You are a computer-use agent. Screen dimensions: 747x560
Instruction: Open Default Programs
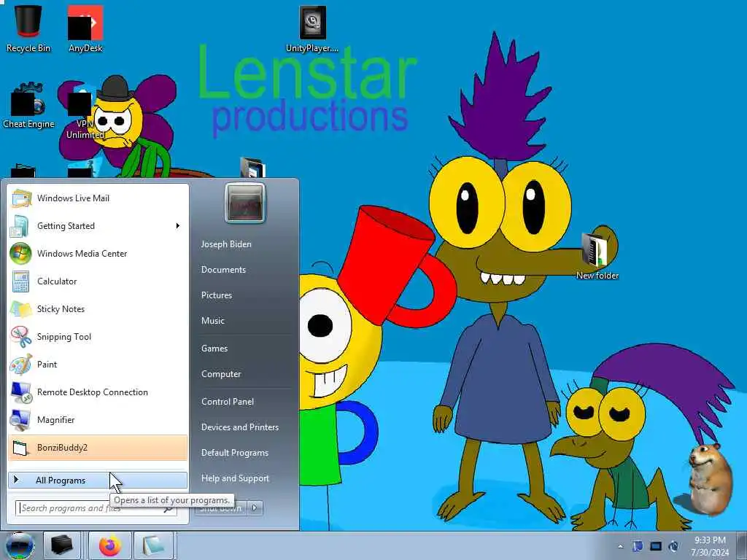(234, 453)
